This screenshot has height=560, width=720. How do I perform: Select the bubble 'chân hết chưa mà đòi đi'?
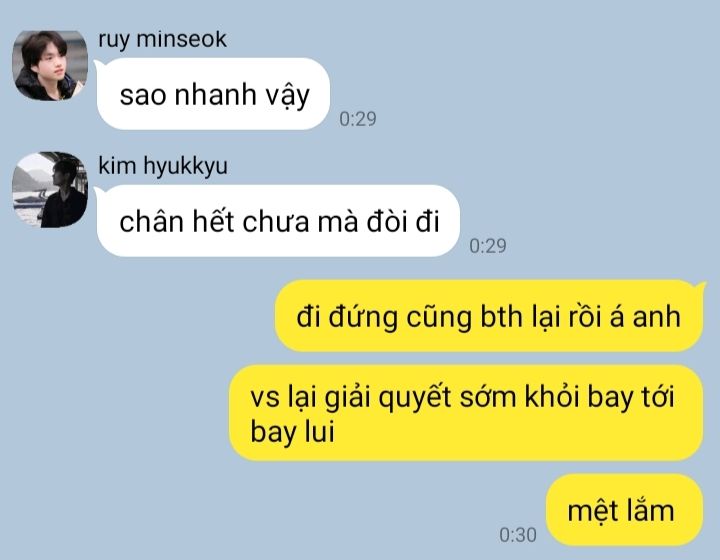click(278, 221)
